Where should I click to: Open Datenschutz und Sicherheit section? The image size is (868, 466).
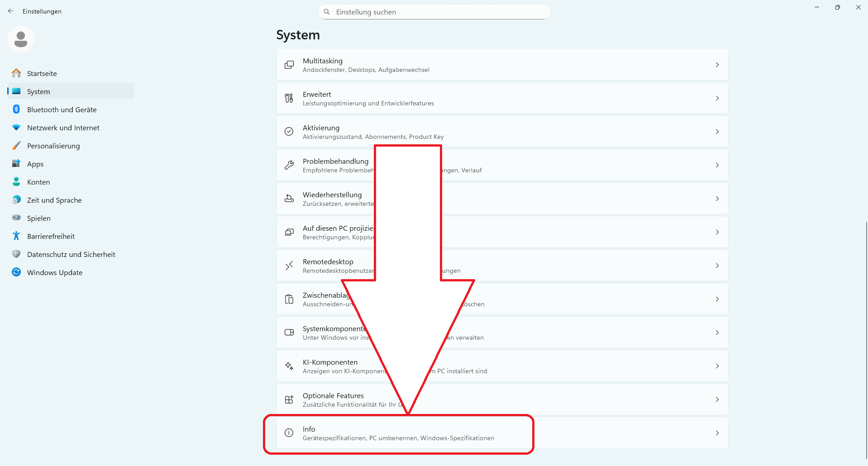coord(71,254)
